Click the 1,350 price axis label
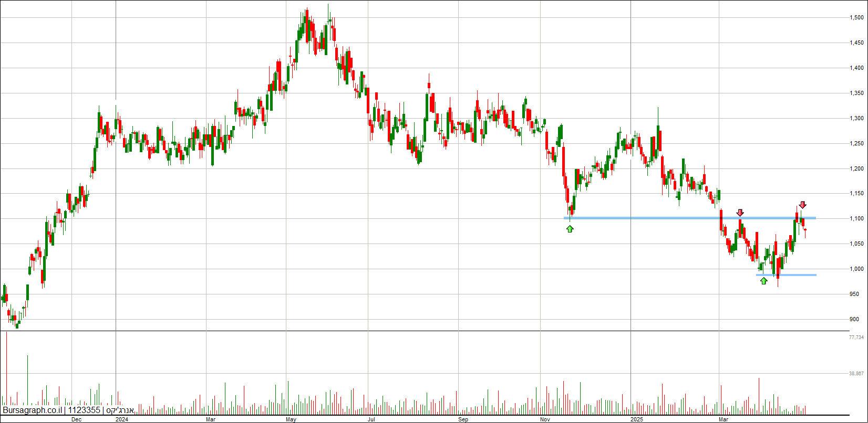 856,93
